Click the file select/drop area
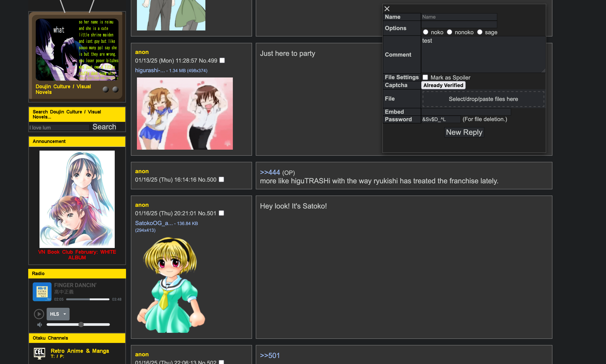Viewport: 606px width, 364px height. point(483,99)
